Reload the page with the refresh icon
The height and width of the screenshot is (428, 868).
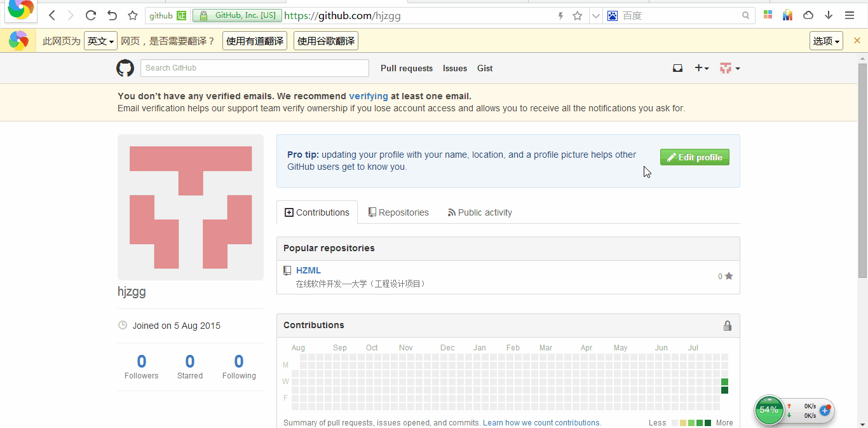91,15
